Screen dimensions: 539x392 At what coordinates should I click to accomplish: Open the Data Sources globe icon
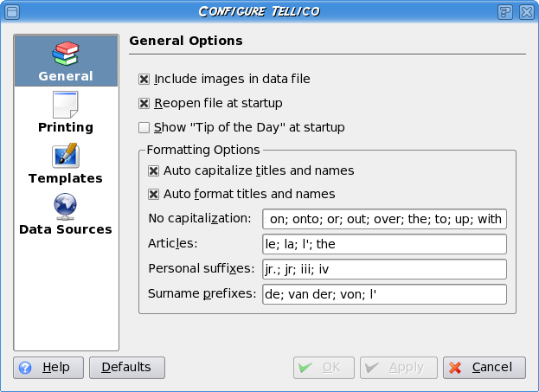point(65,206)
